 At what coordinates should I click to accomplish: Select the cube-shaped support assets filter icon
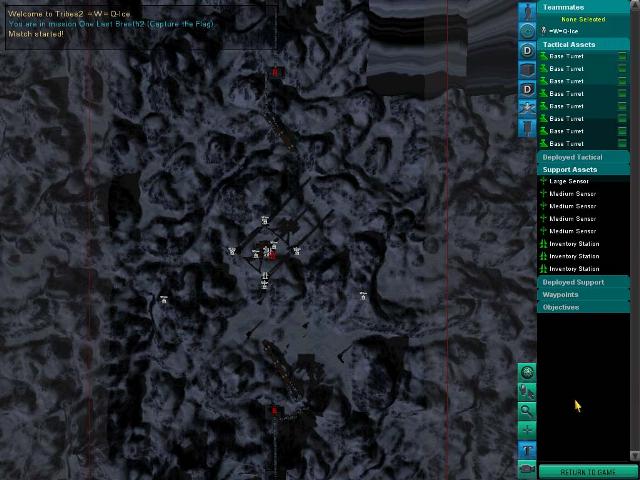(x=527, y=70)
